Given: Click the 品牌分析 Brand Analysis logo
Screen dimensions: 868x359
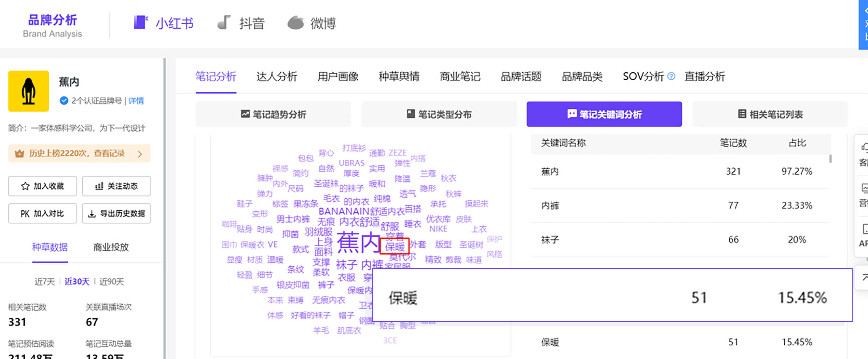Looking at the screenshot, I should [x=53, y=26].
